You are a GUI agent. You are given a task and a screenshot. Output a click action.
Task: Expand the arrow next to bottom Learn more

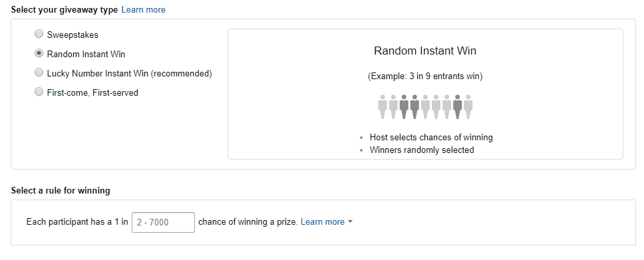(350, 222)
